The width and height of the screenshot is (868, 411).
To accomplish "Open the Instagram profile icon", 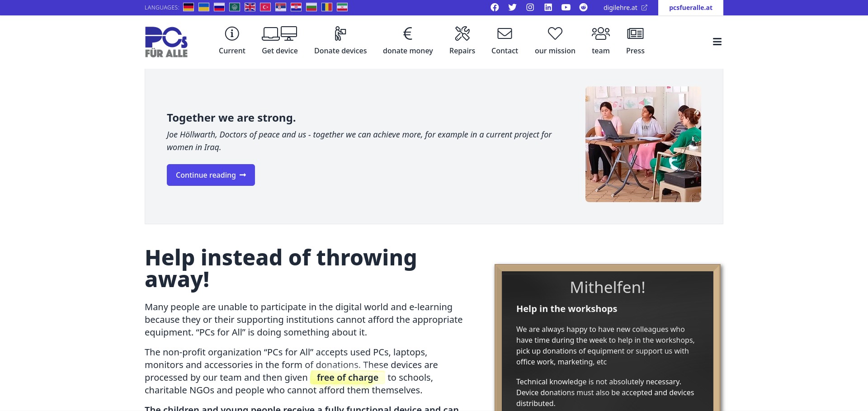I will [x=530, y=7].
